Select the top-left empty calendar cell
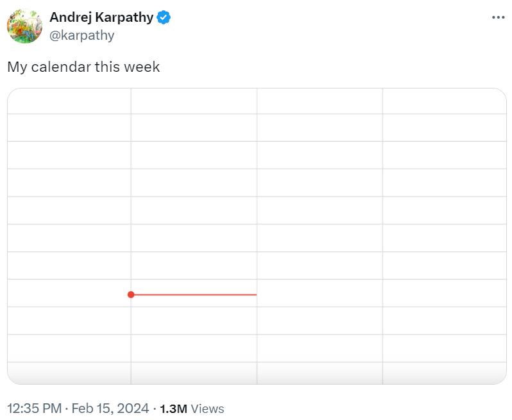The image size is (512, 420). (69, 101)
